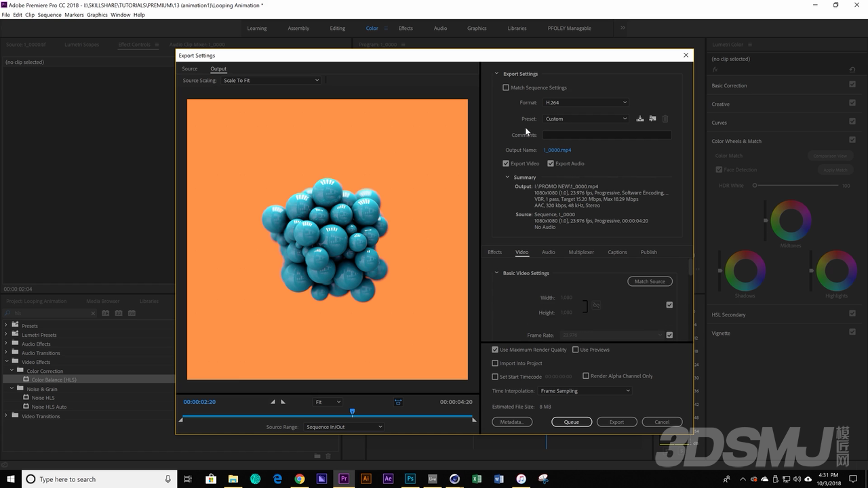
Task: Click the Queue button
Action: (x=572, y=422)
